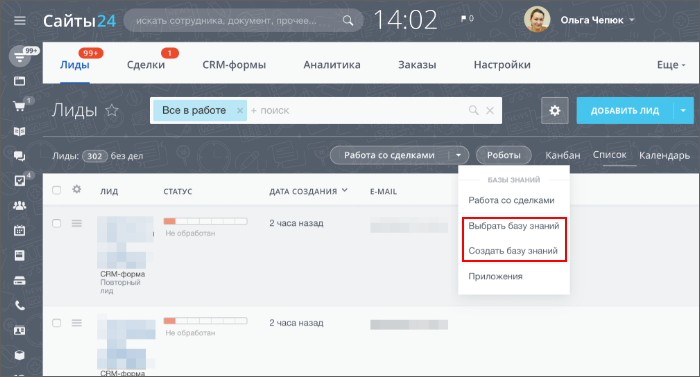Viewport: 700px width, 377px height.
Task: Open the CRM-формы tab
Action: 234,65
